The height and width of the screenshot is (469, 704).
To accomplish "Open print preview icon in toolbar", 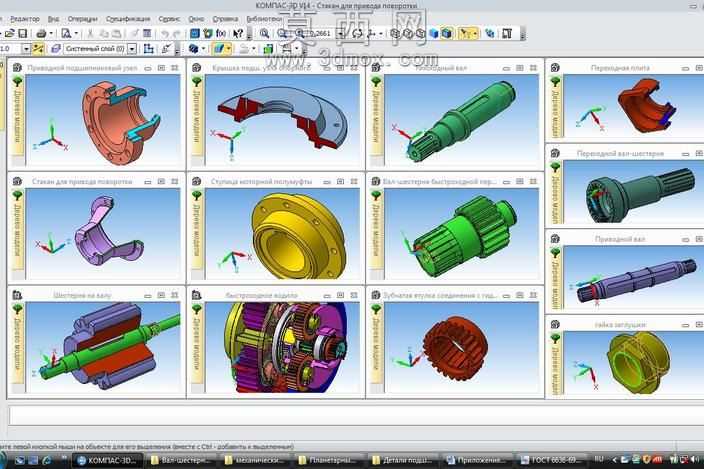I will coord(66,33).
